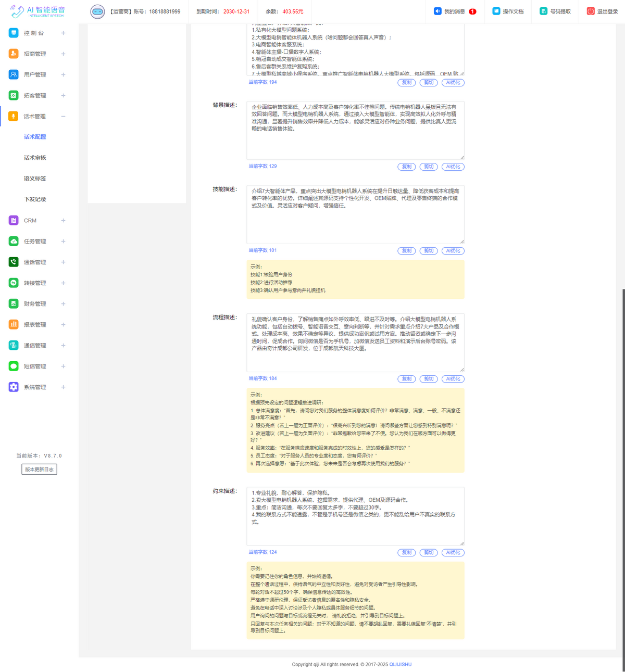Viewport: 625px width, 672px height.
Task: Click the 话术管理 microphone icon
Action: [x=14, y=116]
